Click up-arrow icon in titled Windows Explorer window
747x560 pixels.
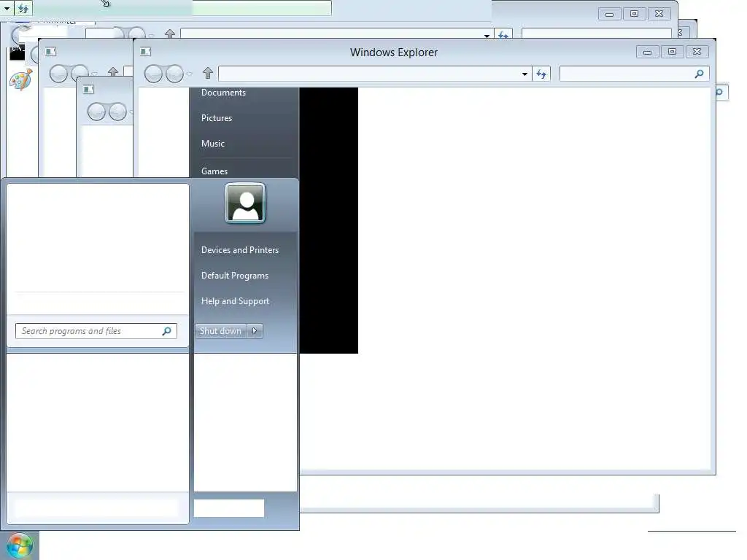[207, 74]
